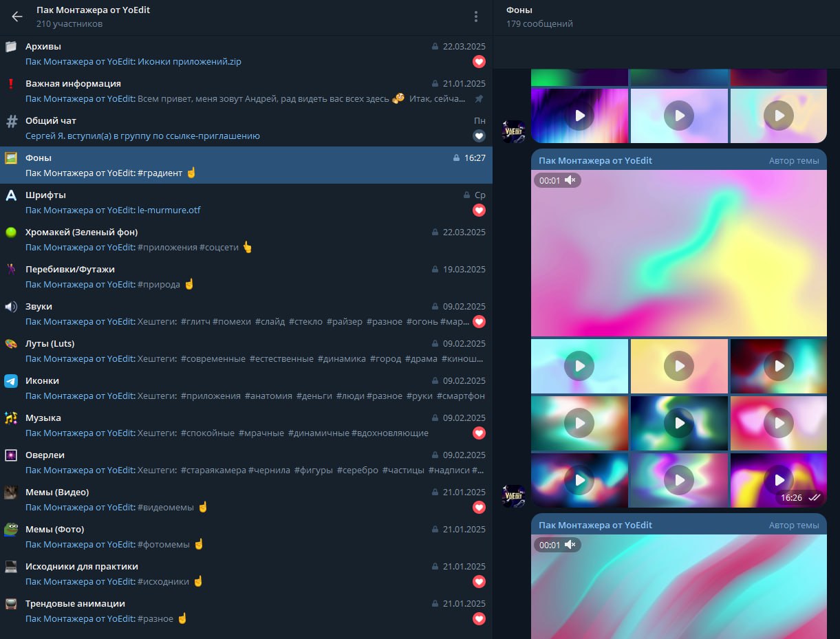Click the heart badge in Мемы (Видео) row
This screenshot has width=840, height=639.
pos(480,508)
